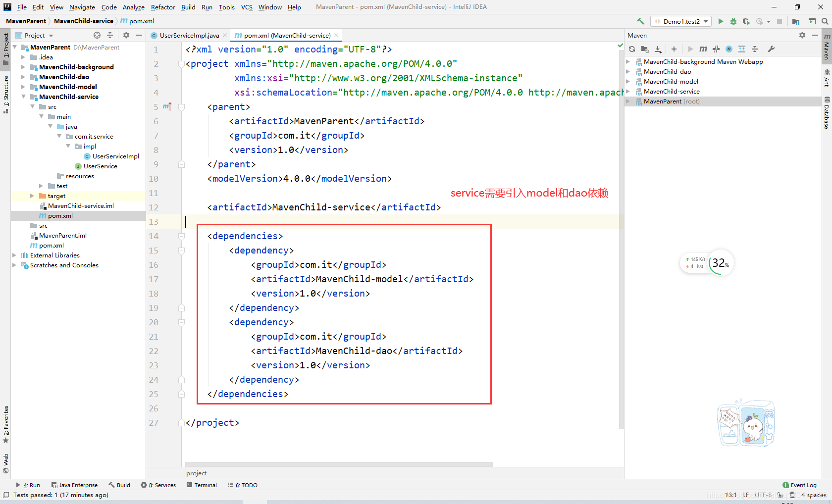Expand MavenChild-model in the Maven panel

point(628,81)
